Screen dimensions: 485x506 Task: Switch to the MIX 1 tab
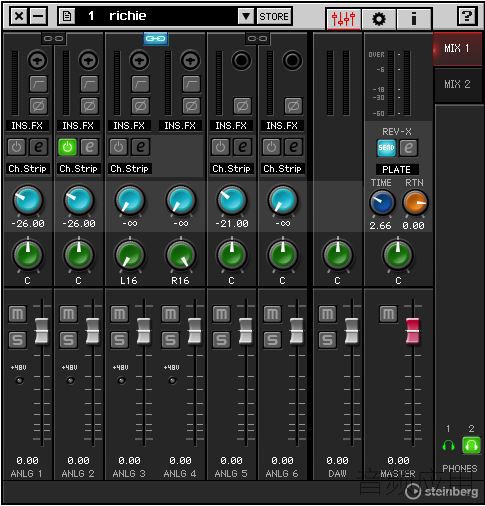point(457,49)
